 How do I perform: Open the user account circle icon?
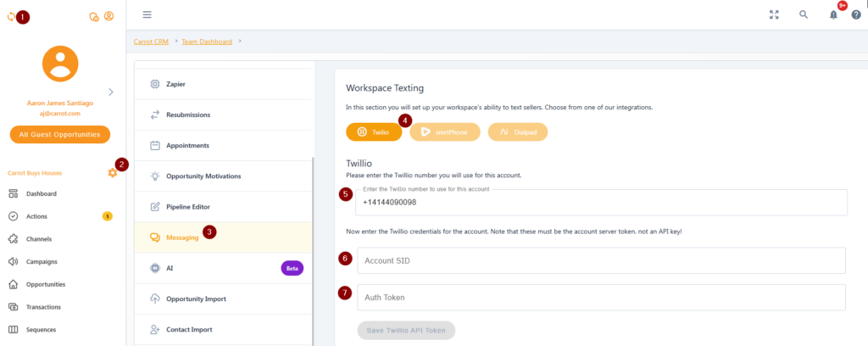click(108, 17)
